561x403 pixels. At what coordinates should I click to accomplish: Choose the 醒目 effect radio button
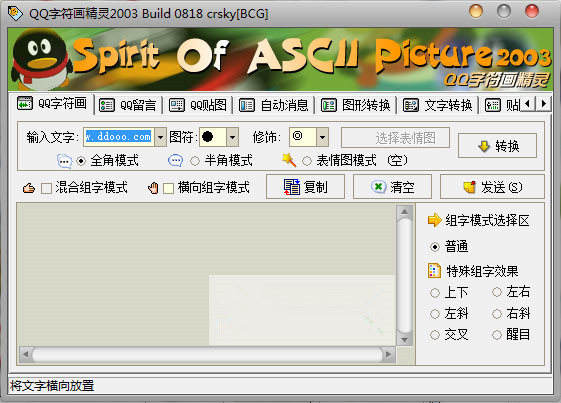click(497, 335)
